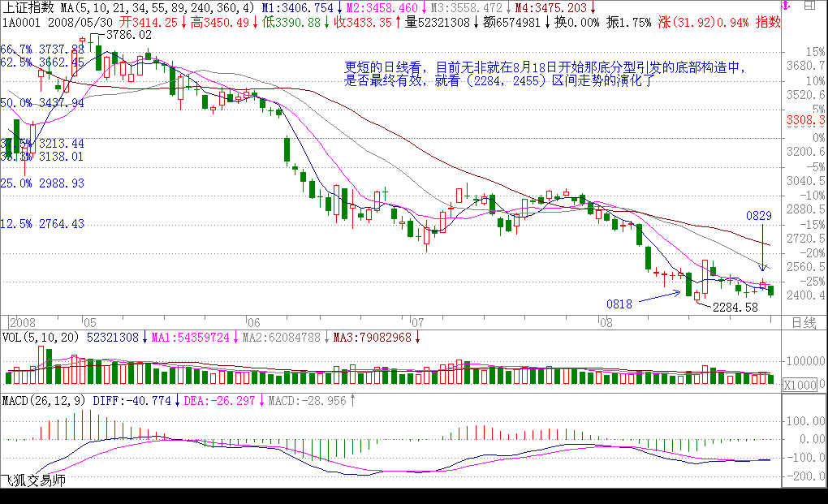Screen dimensions: 828x504
Task: Select the 50.0% 3437.94 retracement level
Action: 42,103
